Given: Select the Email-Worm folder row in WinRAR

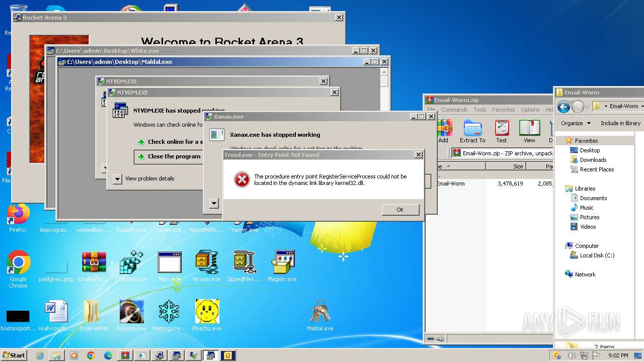Looking at the screenshot, I should [489, 184].
